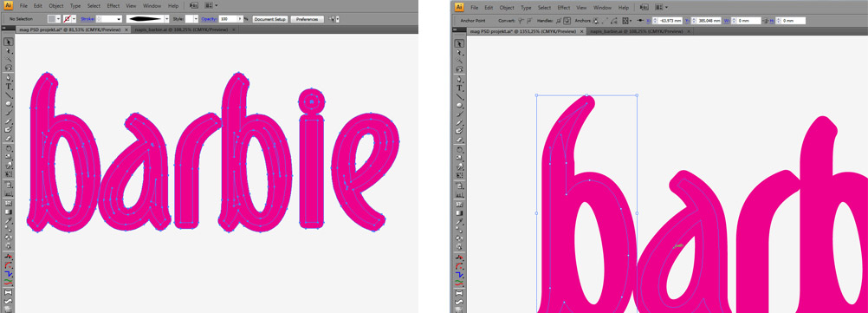Click the Ai logo in left window
868x313 pixels.
[x=8, y=5]
